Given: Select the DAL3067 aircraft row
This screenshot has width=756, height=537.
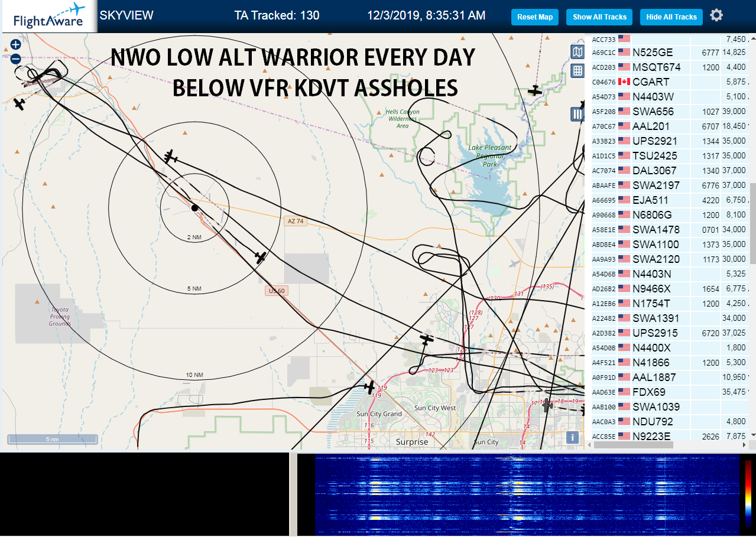Looking at the screenshot, I should (670, 171).
